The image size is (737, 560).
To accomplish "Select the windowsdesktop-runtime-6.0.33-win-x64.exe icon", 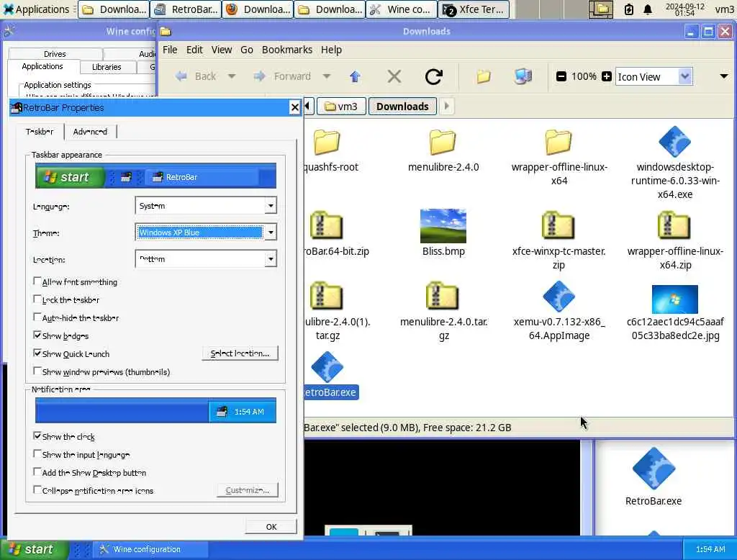I will pos(674,142).
